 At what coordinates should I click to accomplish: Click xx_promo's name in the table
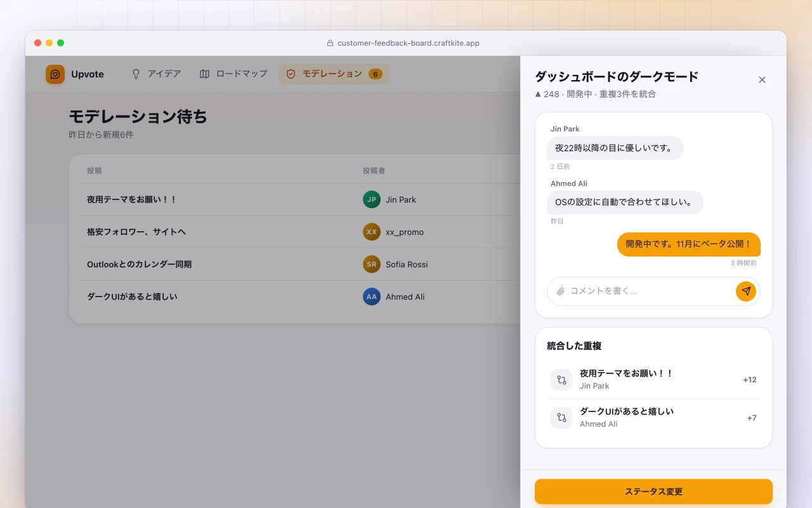point(405,232)
